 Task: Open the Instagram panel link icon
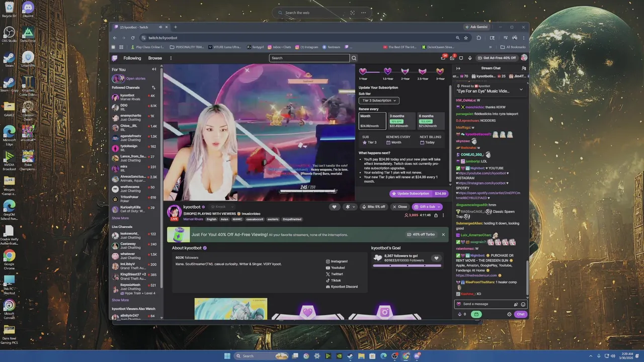pyautogui.click(x=328, y=261)
